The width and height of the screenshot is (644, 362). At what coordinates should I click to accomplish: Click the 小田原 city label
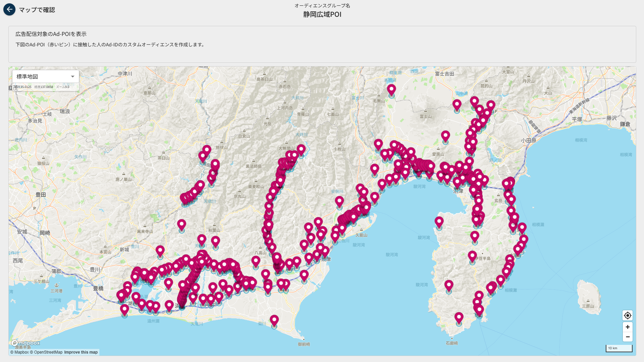point(528,140)
